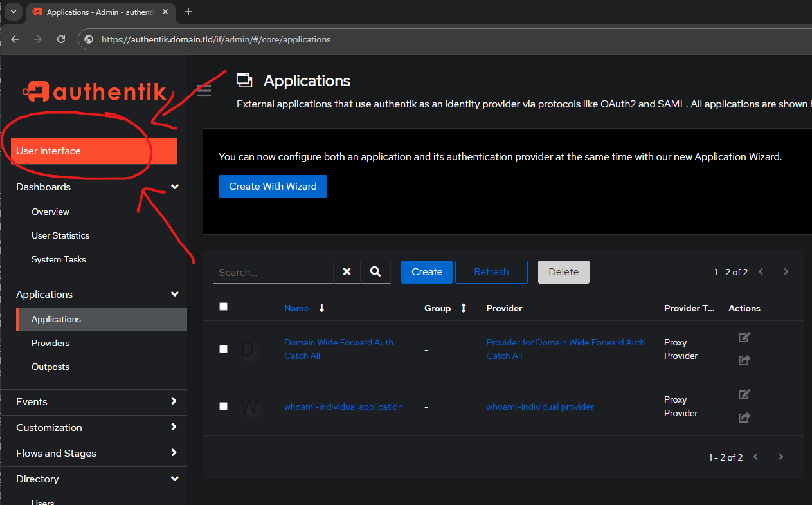Open whoami-individual provider link
The width and height of the screenshot is (812, 505).
click(x=540, y=407)
